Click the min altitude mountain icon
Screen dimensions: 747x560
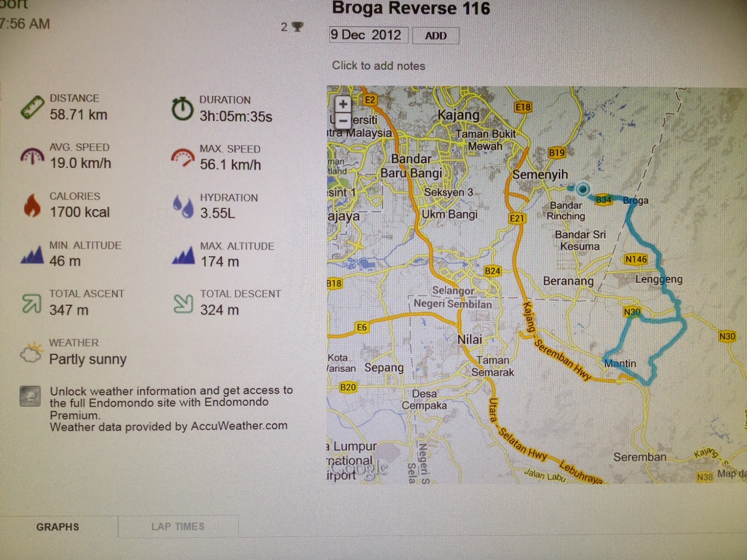32,255
